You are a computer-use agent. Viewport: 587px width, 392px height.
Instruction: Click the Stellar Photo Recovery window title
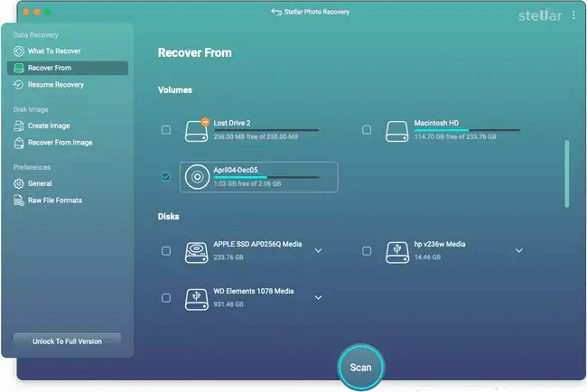317,12
